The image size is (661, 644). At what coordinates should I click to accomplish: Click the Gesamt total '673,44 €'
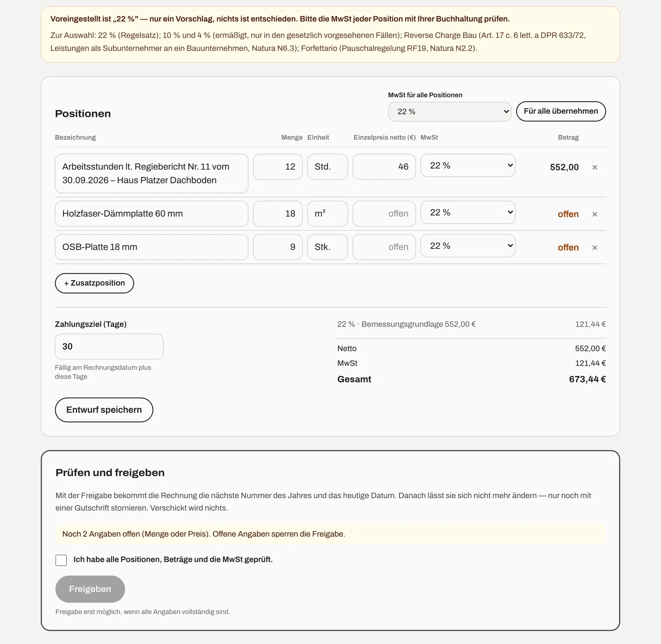pyautogui.click(x=587, y=379)
